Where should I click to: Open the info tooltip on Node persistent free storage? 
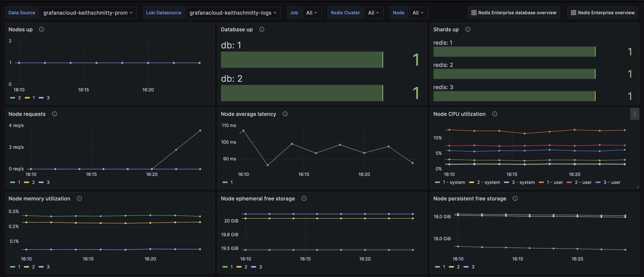pyautogui.click(x=515, y=198)
